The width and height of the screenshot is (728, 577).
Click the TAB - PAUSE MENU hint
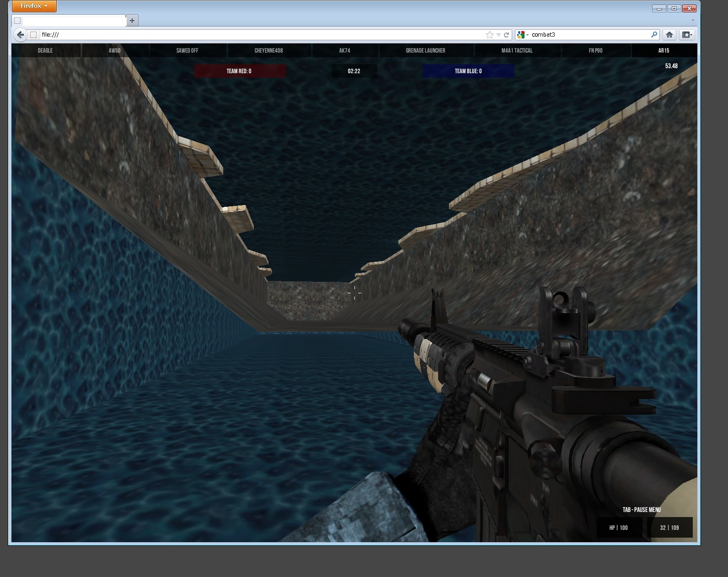pyautogui.click(x=642, y=509)
